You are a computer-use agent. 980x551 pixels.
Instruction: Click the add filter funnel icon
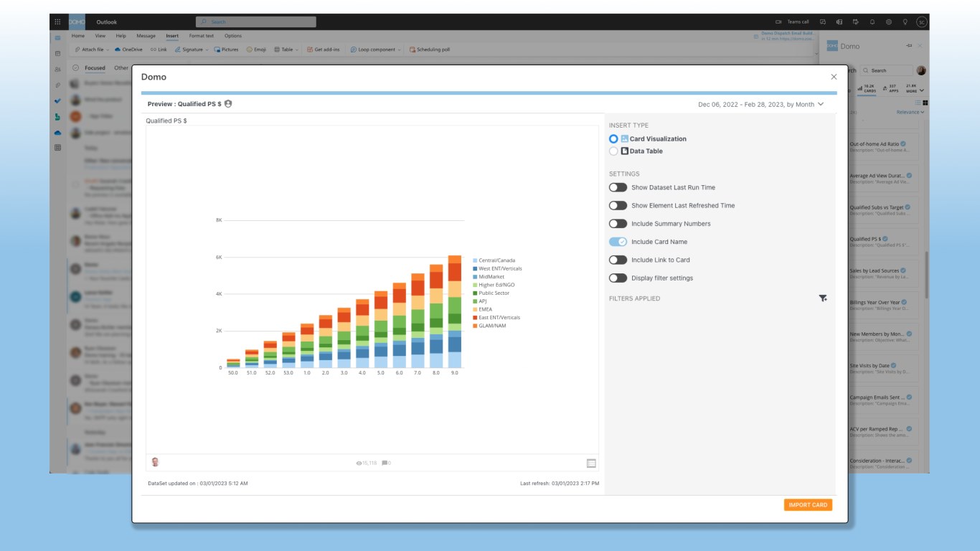(x=823, y=298)
